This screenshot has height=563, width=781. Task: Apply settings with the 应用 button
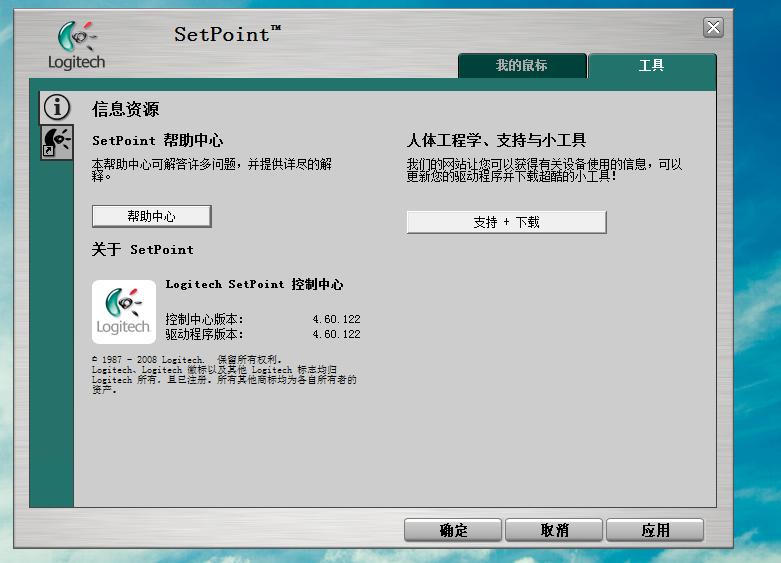pos(655,530)
